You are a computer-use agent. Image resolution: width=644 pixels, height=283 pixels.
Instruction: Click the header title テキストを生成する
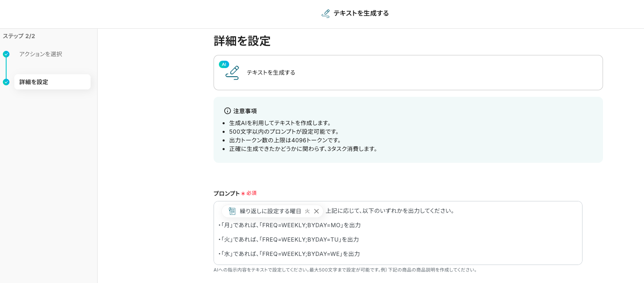(361, 14)
